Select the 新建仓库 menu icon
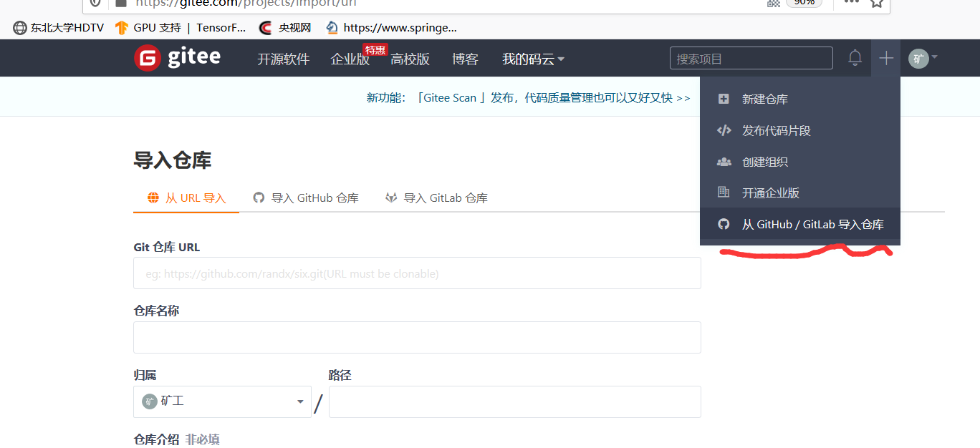980x448 pixels. [x=724, y=99]
